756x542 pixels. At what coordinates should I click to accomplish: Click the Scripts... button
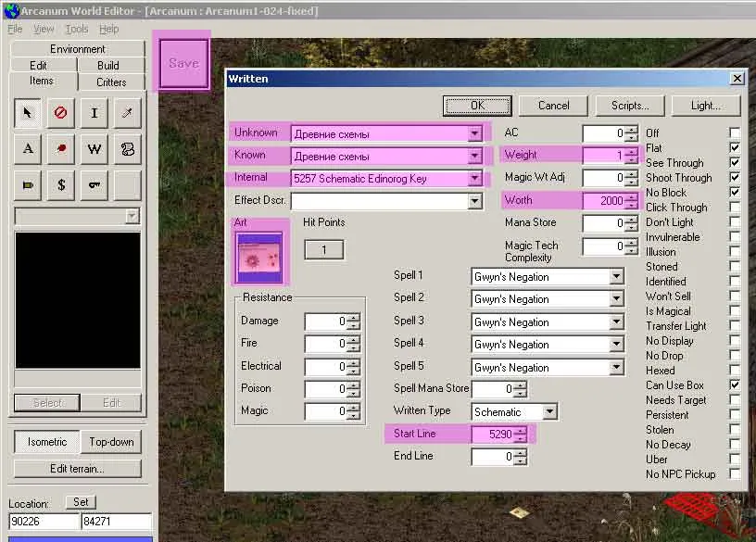pyautogui.click(x=630, y=106)
